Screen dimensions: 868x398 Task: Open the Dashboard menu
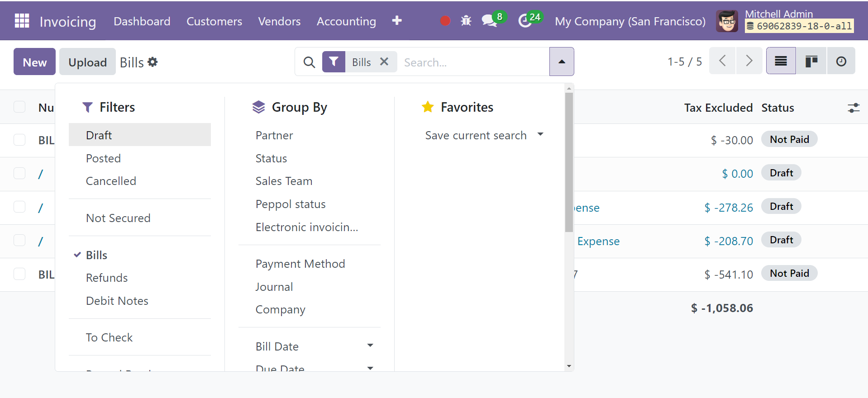coord(142,21)
